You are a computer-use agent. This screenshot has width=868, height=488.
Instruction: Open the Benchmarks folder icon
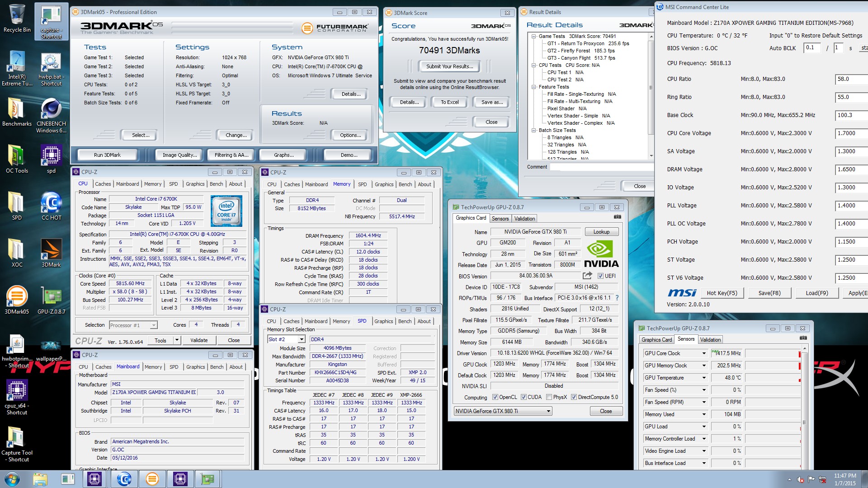[x=17, y=112]
